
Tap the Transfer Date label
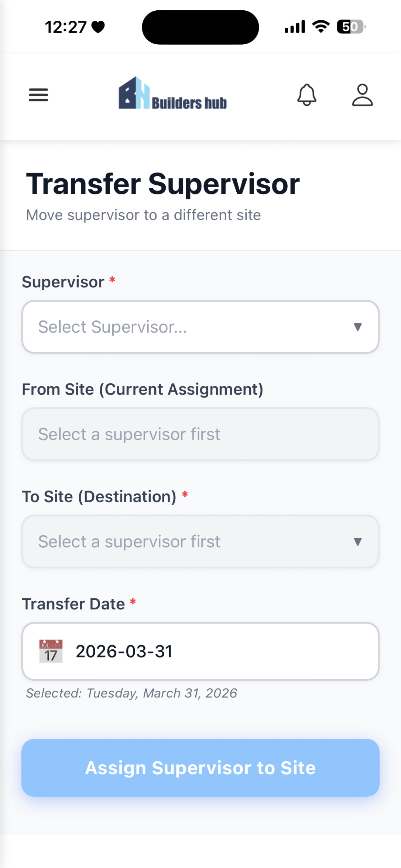point(74,604)
